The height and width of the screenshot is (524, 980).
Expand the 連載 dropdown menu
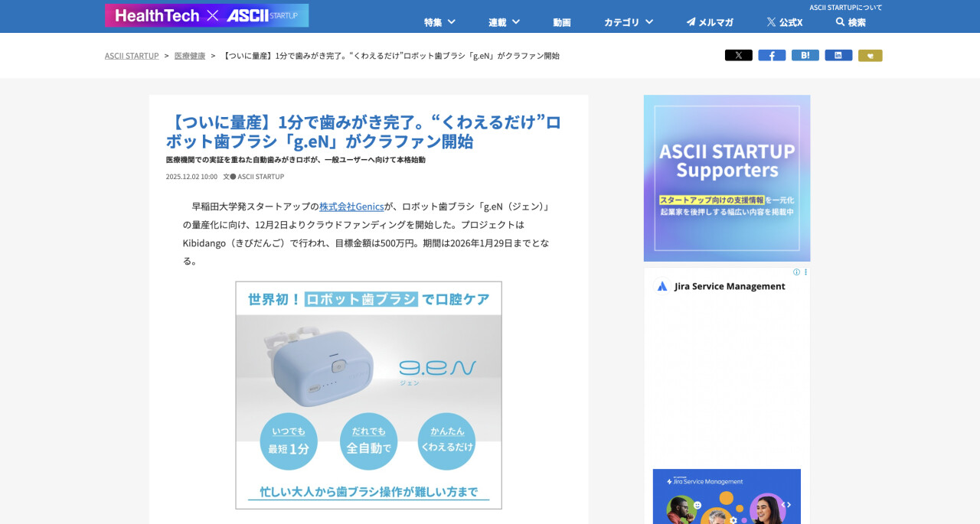[505, 22]
